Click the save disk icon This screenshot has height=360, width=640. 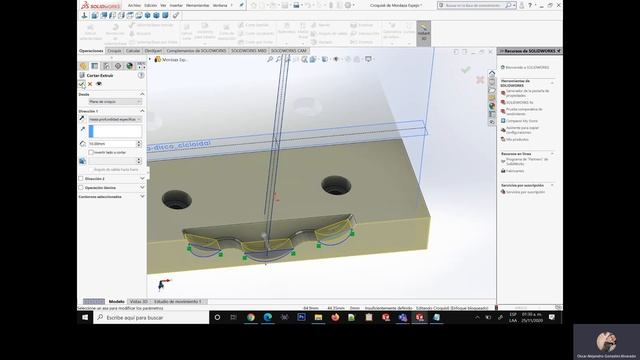(x=296, y=5)
